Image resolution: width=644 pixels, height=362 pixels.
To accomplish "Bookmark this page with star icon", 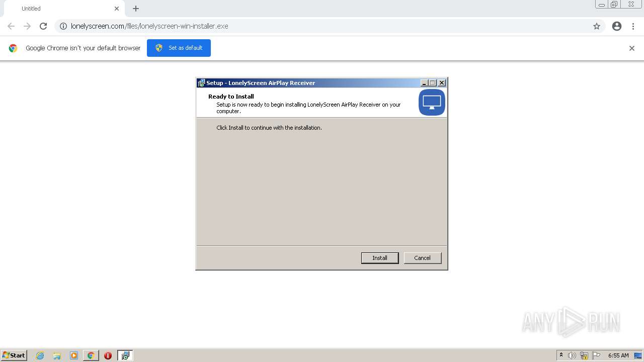I will click(x=597, y=26).
